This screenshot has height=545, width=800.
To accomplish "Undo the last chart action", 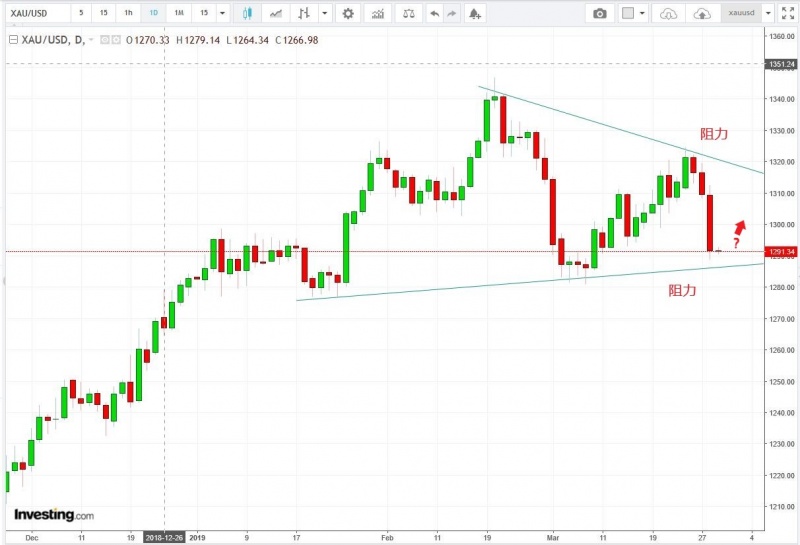I will [434, 14].
